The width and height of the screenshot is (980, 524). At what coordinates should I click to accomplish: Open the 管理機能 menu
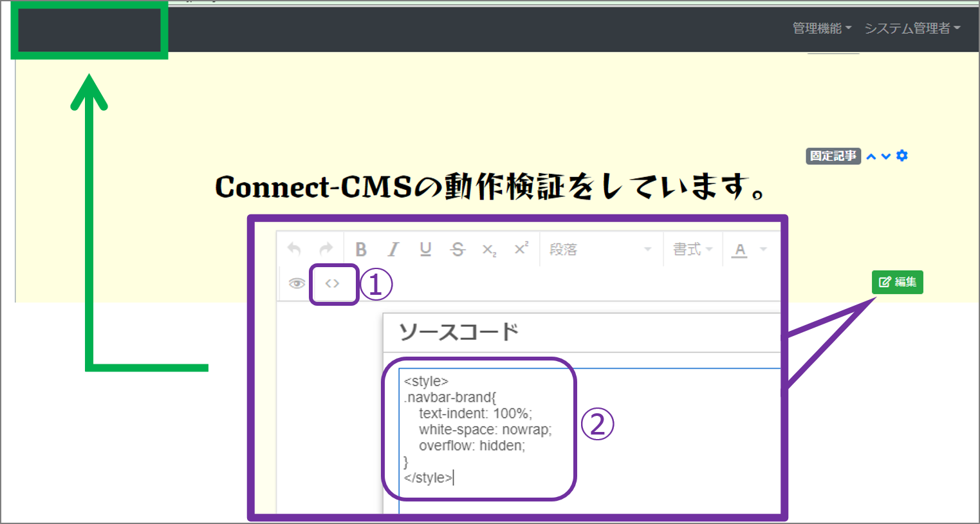pos(818,28)
